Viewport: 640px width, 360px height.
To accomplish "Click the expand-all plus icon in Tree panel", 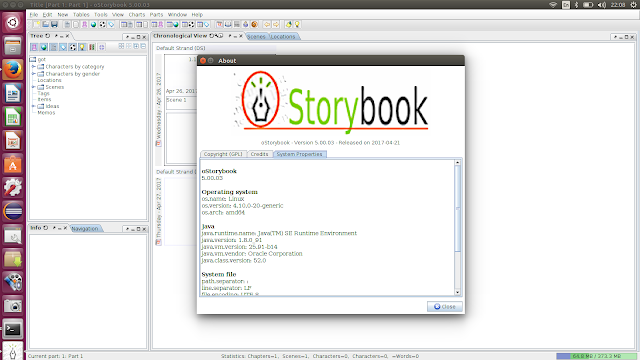I will tap(136, 46).
